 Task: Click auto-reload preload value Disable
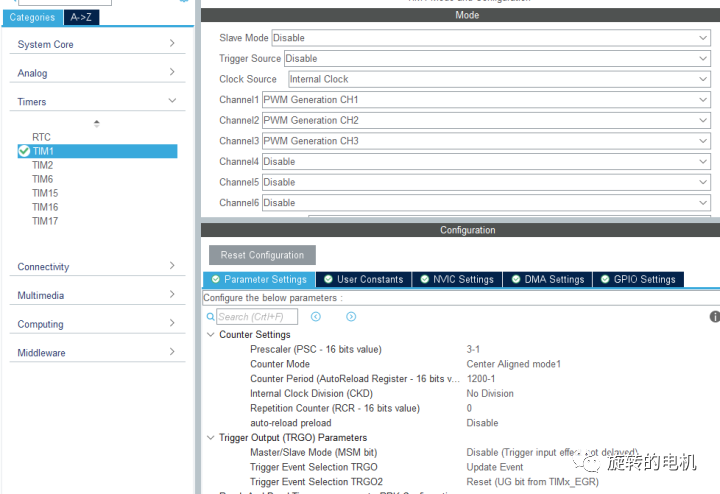click(x=482, y=423)
